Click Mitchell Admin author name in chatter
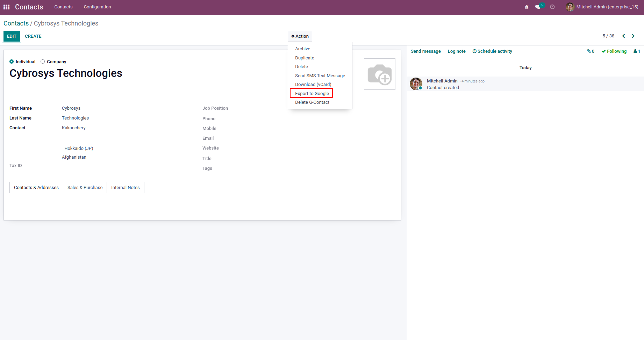 [x=442, y=81]
